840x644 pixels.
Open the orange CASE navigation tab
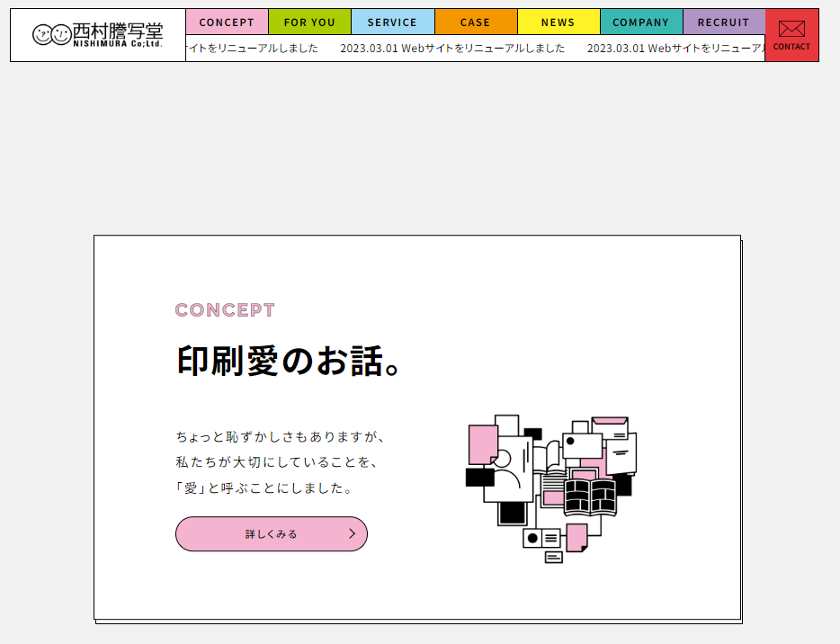click(475, 22)
